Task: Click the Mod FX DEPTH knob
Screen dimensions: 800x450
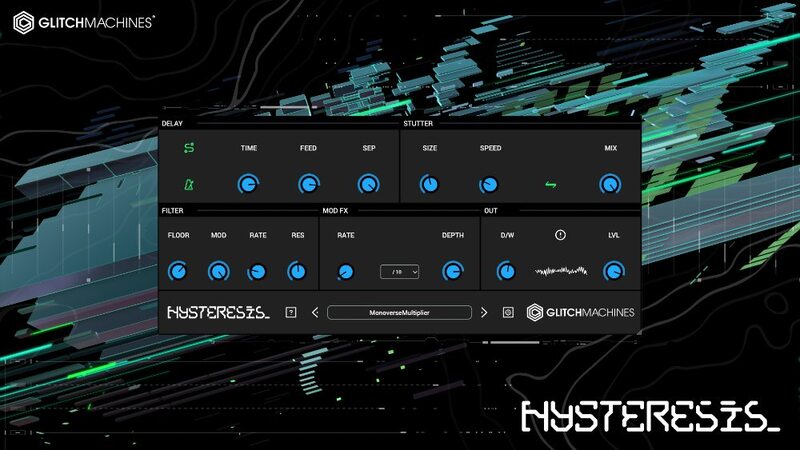Action: [453, 271]
